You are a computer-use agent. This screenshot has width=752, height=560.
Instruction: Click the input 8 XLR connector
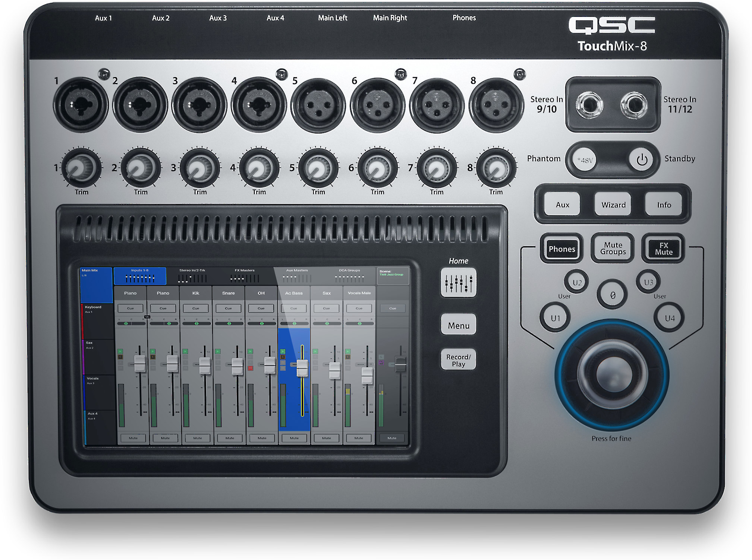coord(496,105)
